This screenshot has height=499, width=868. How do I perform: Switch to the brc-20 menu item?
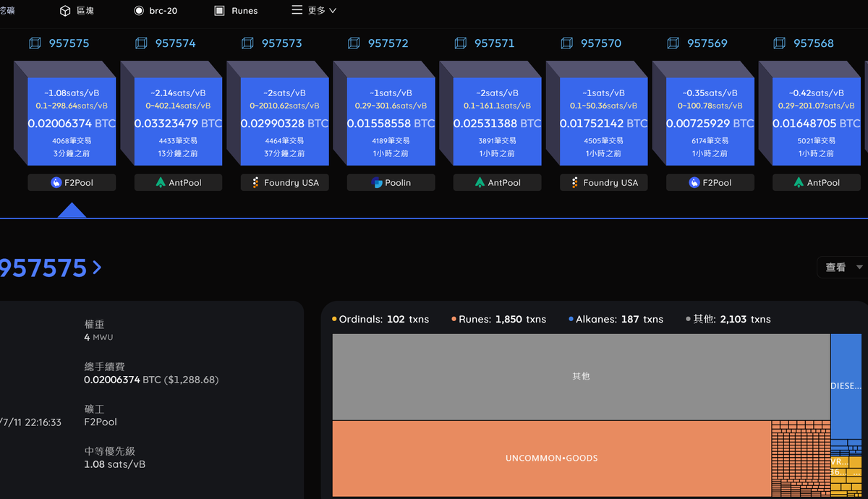(x=163, y=11)
